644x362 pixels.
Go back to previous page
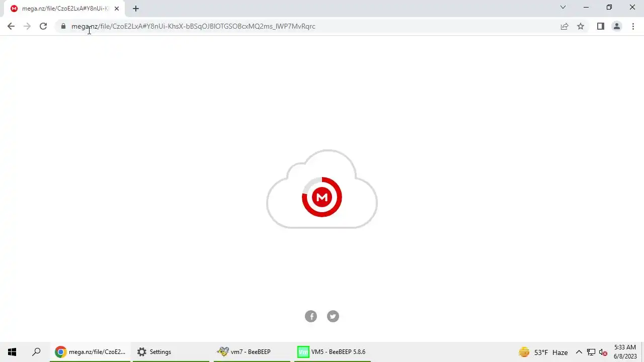point(11,26)
